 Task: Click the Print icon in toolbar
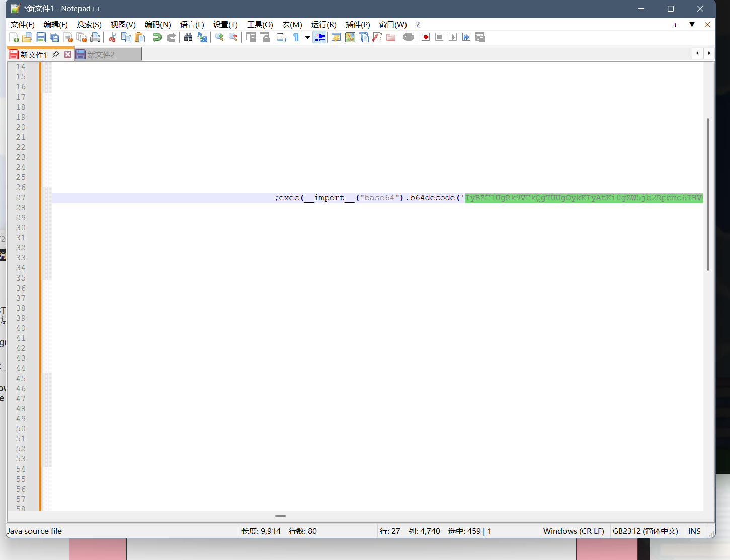(x=95, y=37)
